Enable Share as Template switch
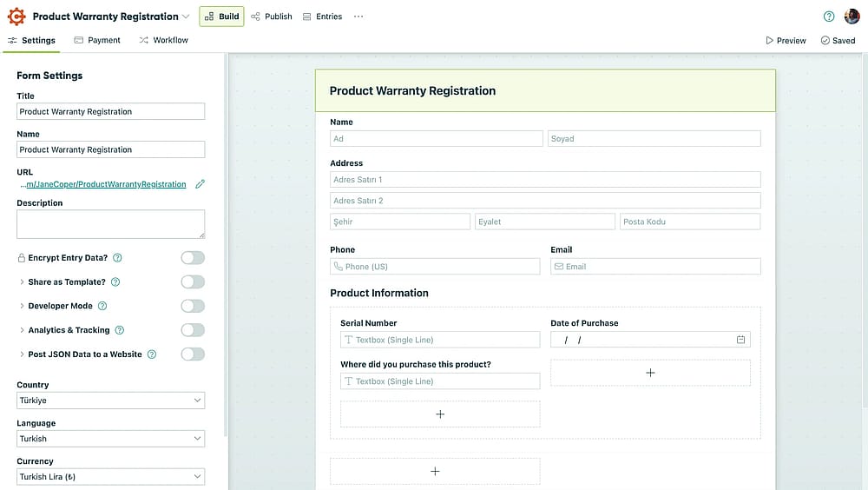This screenshot has width=868, height=490. tap(193, 282)
